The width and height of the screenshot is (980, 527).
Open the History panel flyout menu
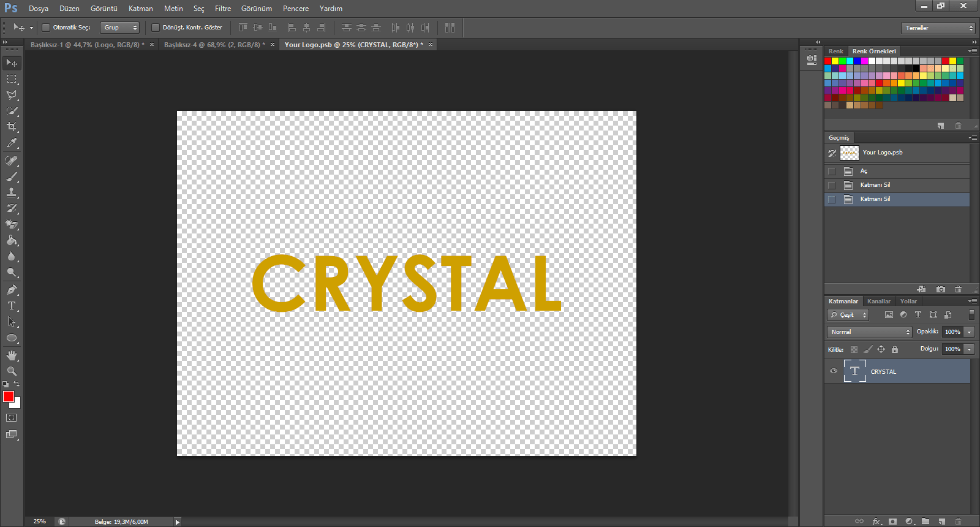pos(973,138)
